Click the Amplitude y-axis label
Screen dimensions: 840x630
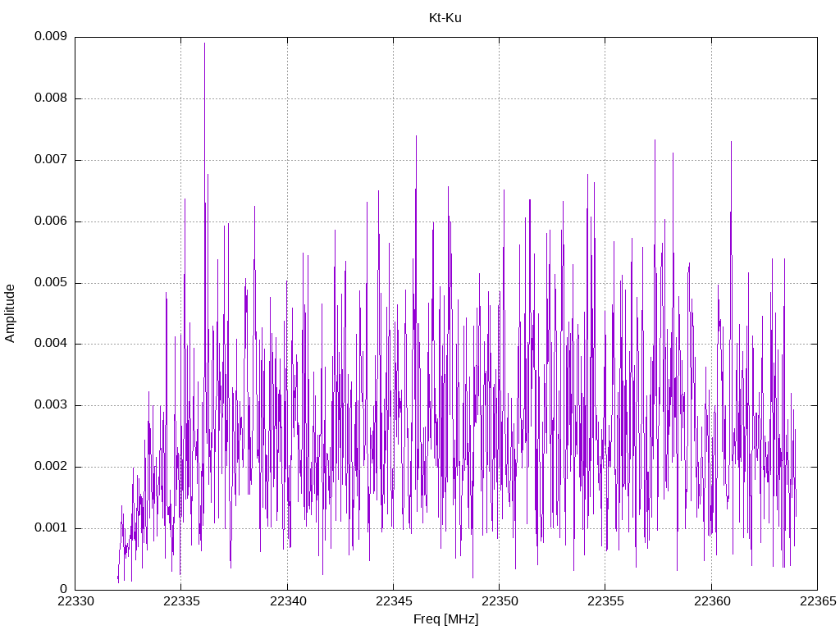coord(10,313)
